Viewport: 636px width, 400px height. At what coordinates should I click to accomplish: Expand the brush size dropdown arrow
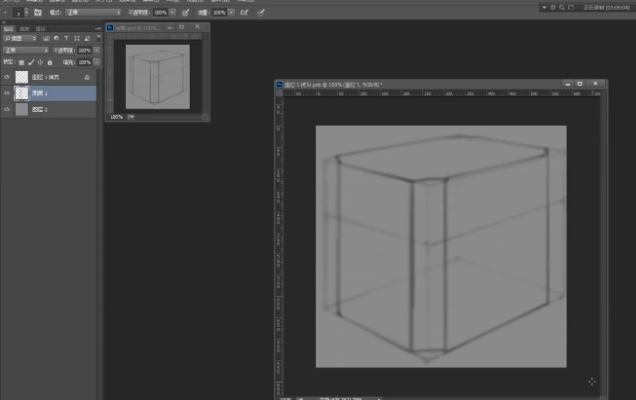coord(26,13)
